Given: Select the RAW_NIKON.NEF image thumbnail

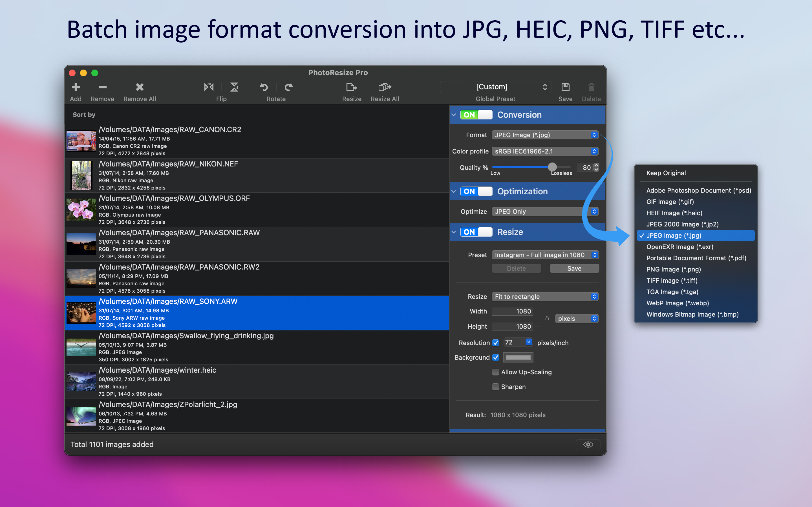Looking at the screenshot, I should click(81, 175).
